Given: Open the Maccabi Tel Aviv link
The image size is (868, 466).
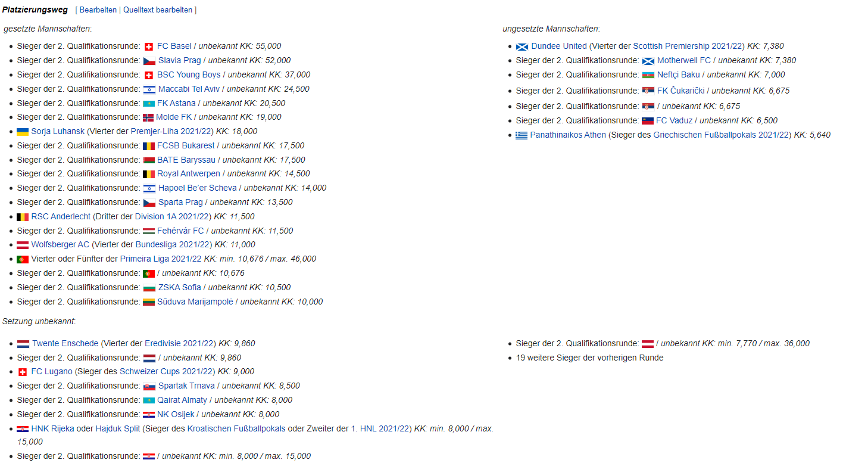Looking at the screenshot, I should 189,89.
